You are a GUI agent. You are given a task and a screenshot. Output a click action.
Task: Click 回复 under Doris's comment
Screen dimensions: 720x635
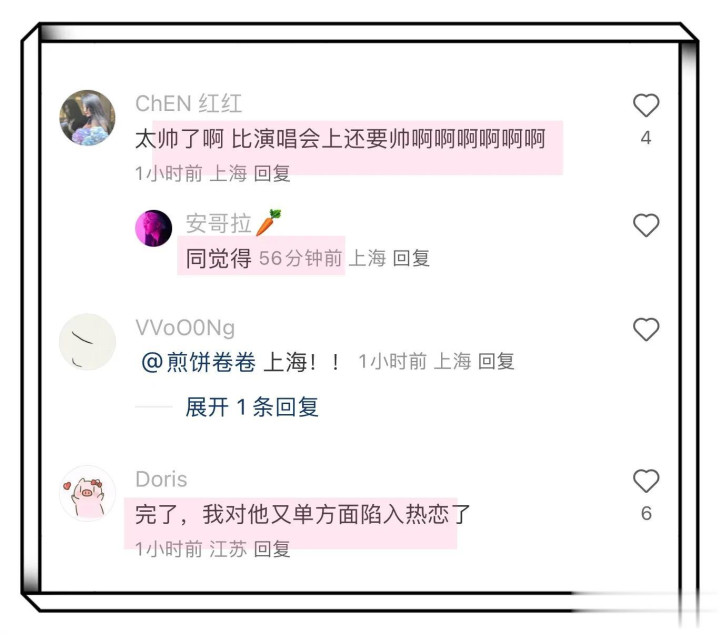(x=272, y=549)
